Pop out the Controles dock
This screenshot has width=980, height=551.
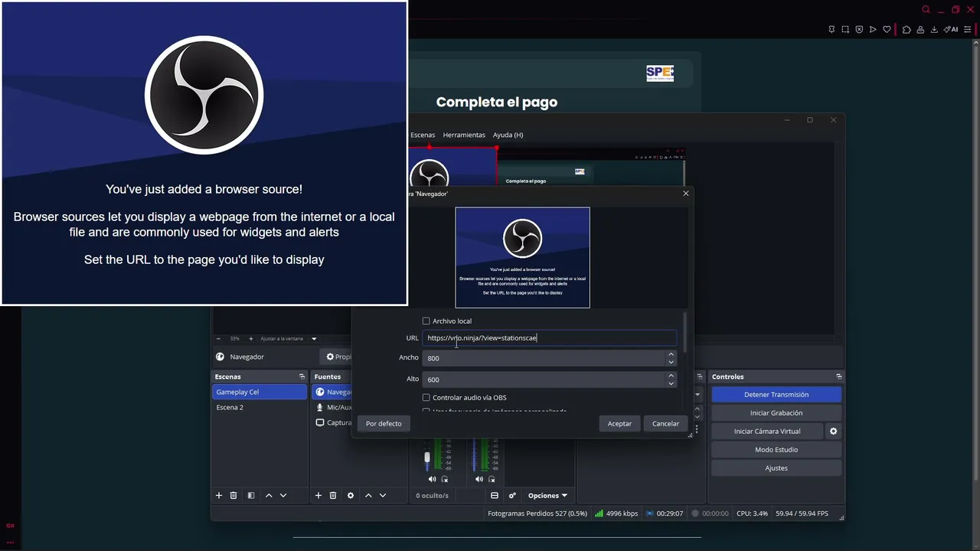(838, 377)
